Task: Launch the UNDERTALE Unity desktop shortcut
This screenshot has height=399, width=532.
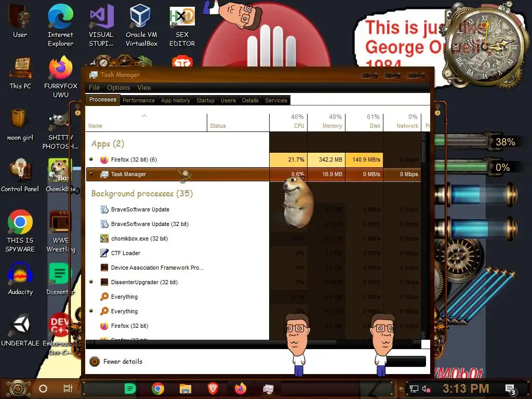Action: point(20,330)
